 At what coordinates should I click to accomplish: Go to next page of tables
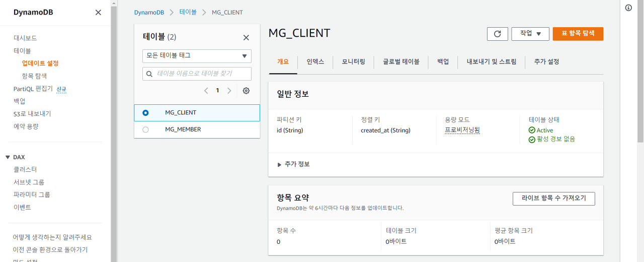point(229,91)
